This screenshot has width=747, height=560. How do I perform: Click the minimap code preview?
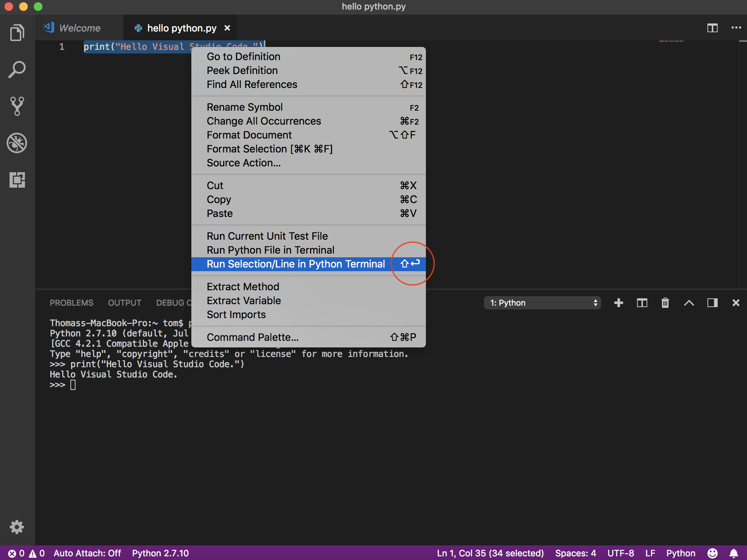672,41
